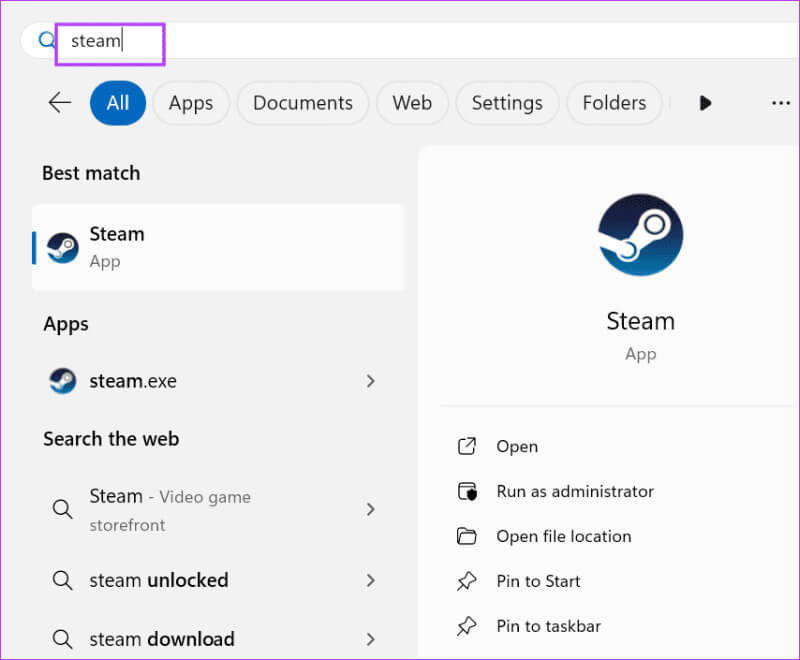
Task: Click the large Steam logo in details pane
Action: [x=640, y=236]
